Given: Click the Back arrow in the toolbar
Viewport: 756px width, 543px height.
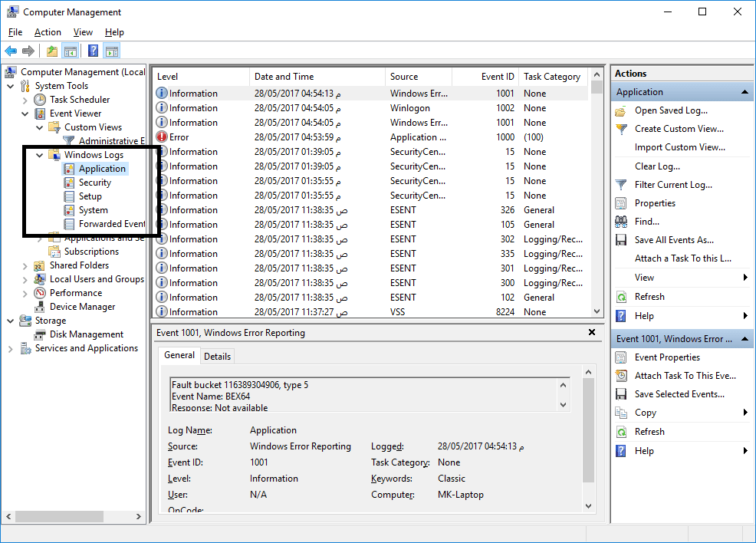Looking at the screenshot, I should [x=11, y=51].
